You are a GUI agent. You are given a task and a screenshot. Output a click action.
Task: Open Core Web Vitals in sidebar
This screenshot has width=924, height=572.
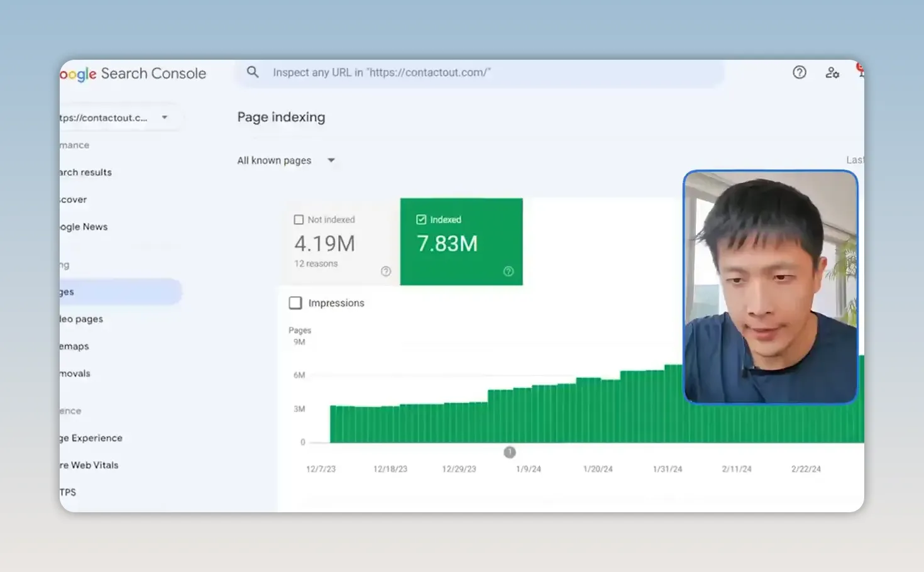(89, 465)
